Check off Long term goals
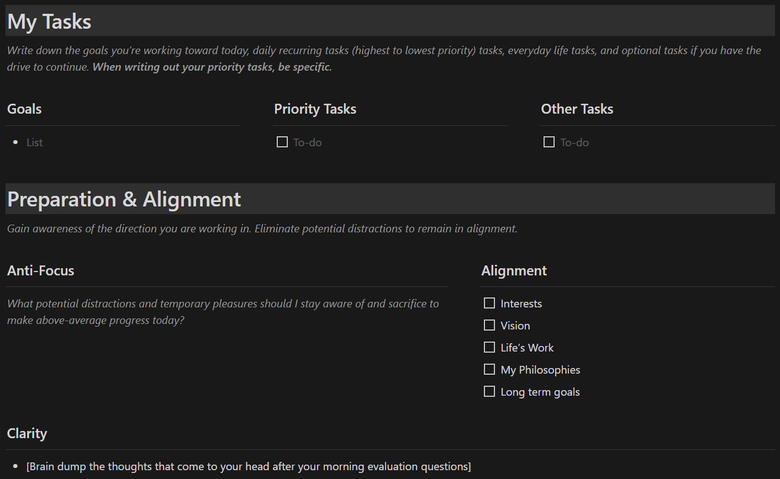The image size is (780, 479). click(489, 391)
